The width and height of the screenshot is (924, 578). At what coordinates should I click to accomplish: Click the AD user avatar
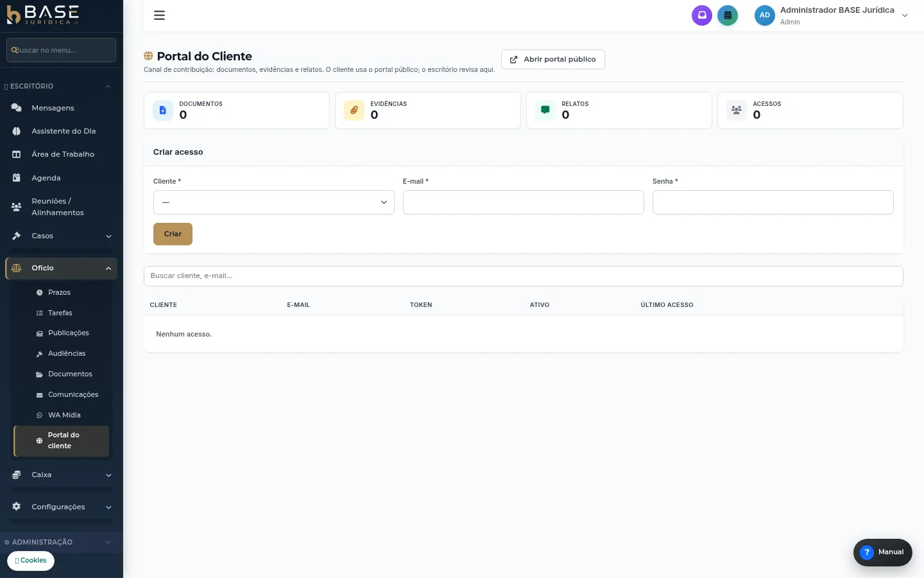pos(765,15)
